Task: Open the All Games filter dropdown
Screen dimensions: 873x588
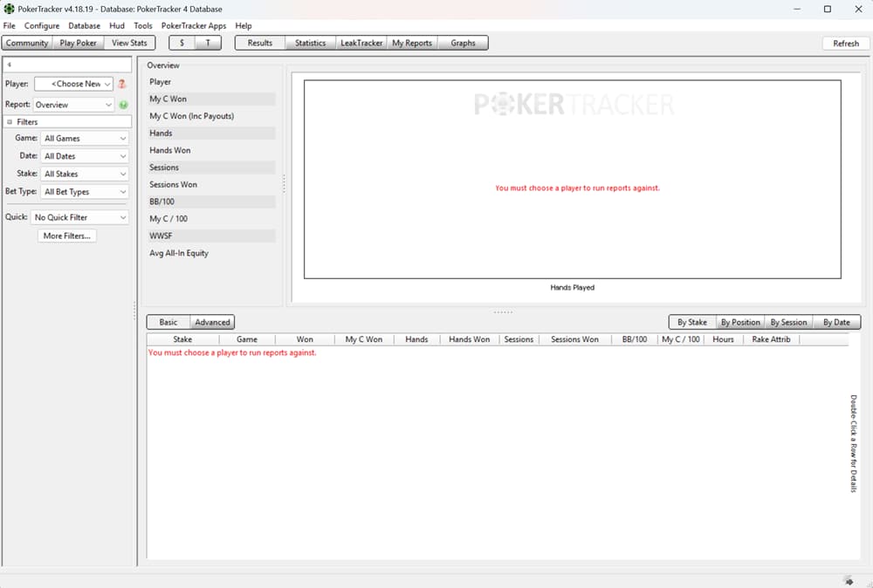Action: click(84, 138)
